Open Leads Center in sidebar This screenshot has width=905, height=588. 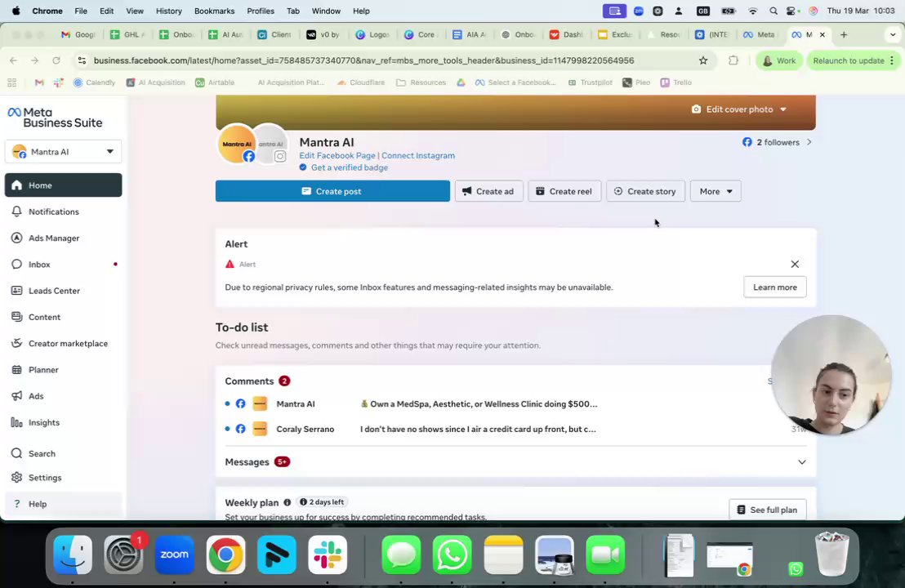click(64, 291)
